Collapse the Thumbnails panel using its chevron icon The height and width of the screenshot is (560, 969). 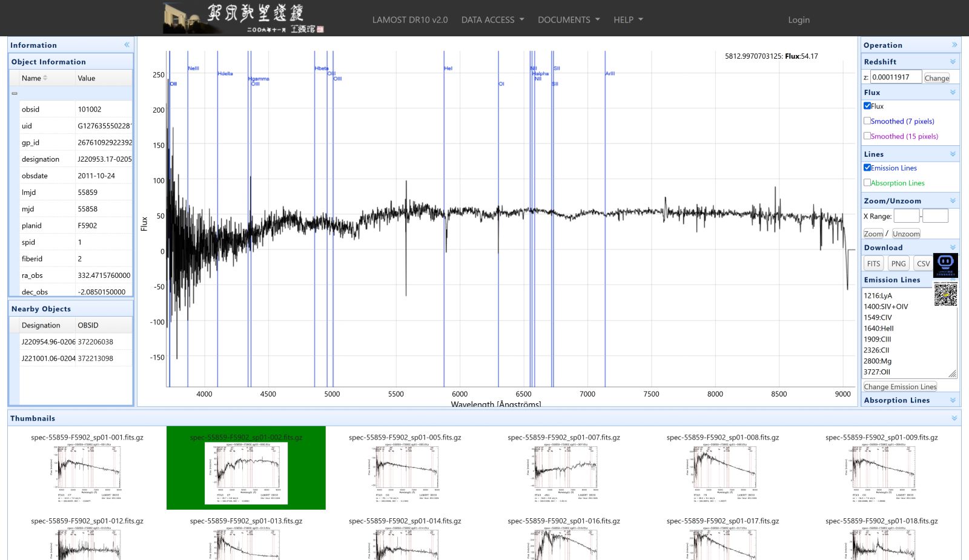click(x=954, y=418)
